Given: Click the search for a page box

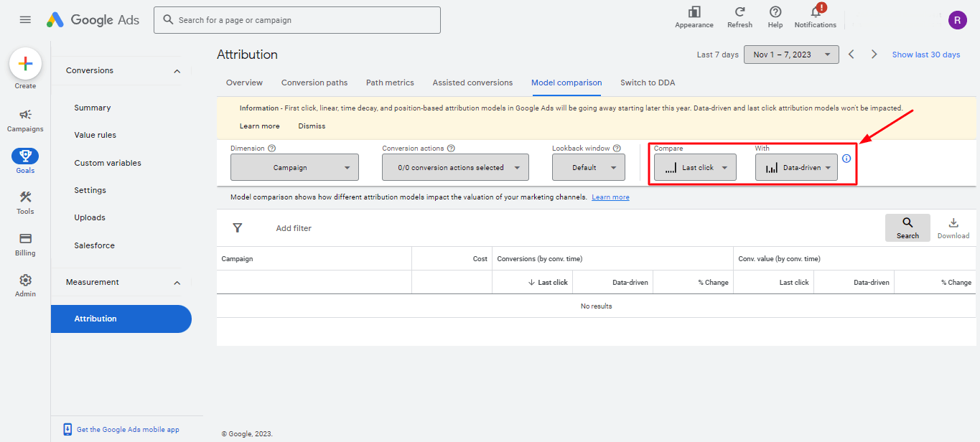Looking at the screenshot, I should 297,20.
